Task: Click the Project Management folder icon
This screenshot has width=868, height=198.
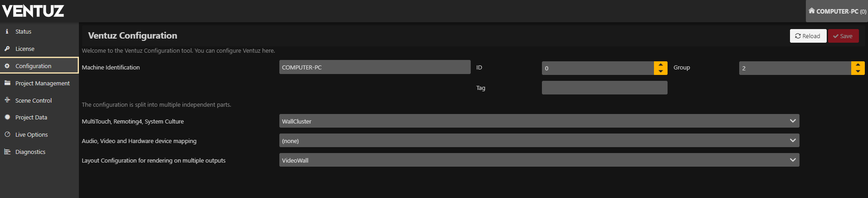Action: pyautogui.click(x=7, y=83)
